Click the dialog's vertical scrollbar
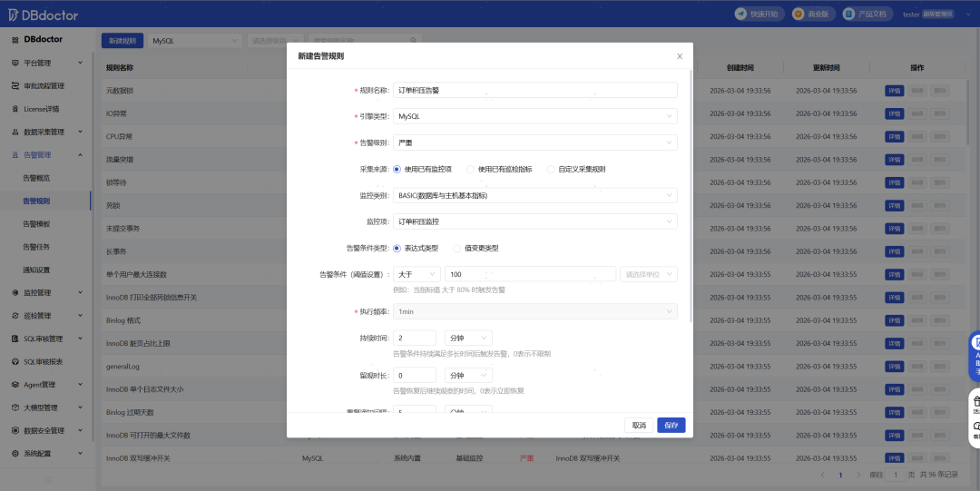The height and width of the screenshot is (491, 980). pyautogui.click(x=691, y=196)
